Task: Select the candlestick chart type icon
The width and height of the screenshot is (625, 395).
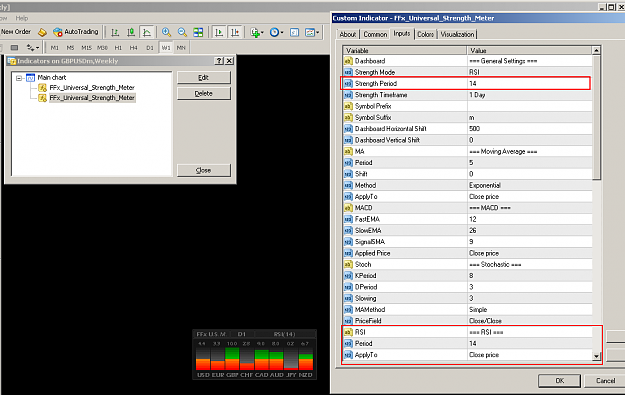Action: 131,32
